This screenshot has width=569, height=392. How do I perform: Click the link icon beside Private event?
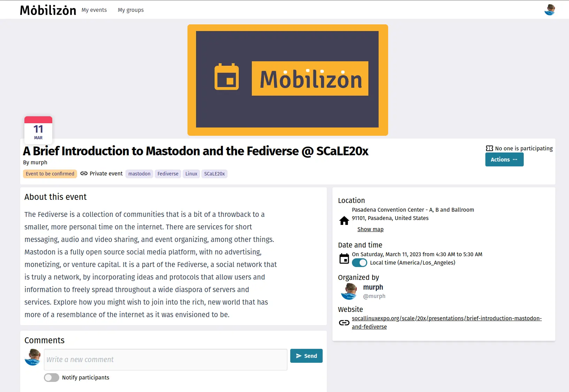(84, 173)
